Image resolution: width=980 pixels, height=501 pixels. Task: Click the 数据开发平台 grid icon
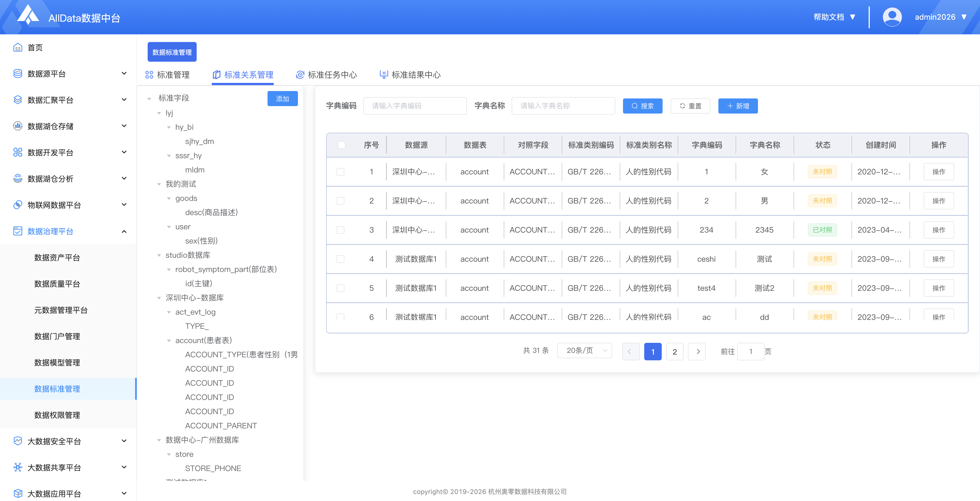point(17,152)
